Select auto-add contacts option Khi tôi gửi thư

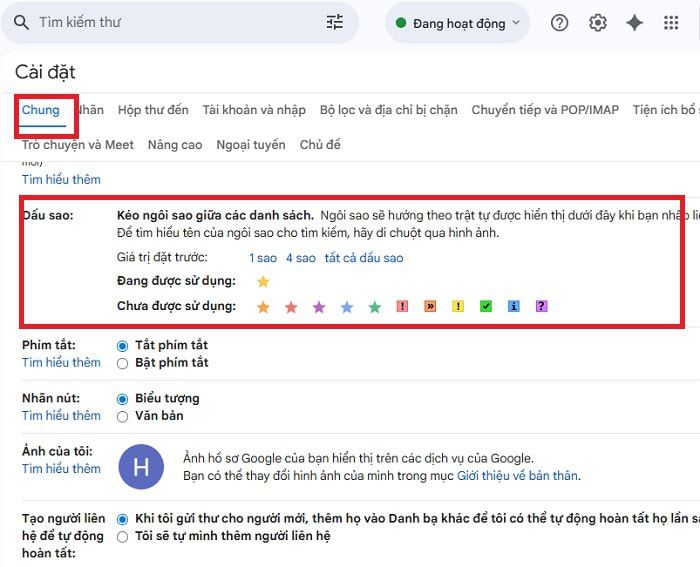coord(122,519)
